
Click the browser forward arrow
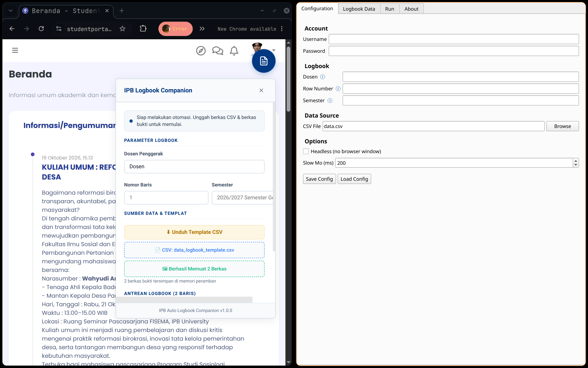(27, 29)
